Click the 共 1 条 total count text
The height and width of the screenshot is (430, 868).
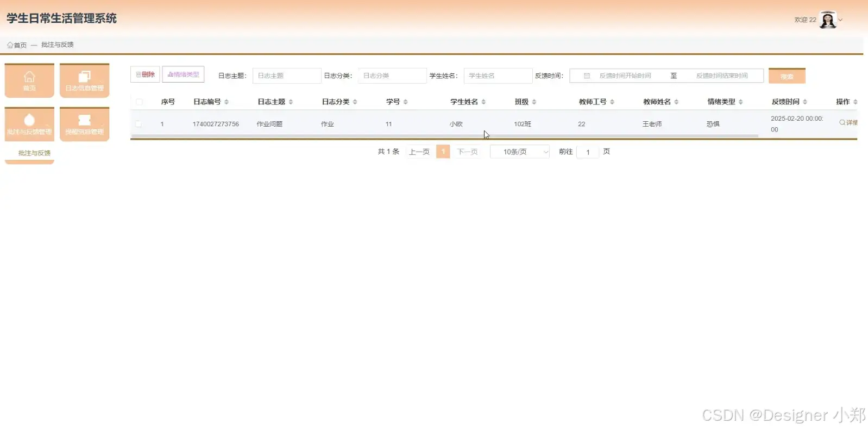[388, 152]
